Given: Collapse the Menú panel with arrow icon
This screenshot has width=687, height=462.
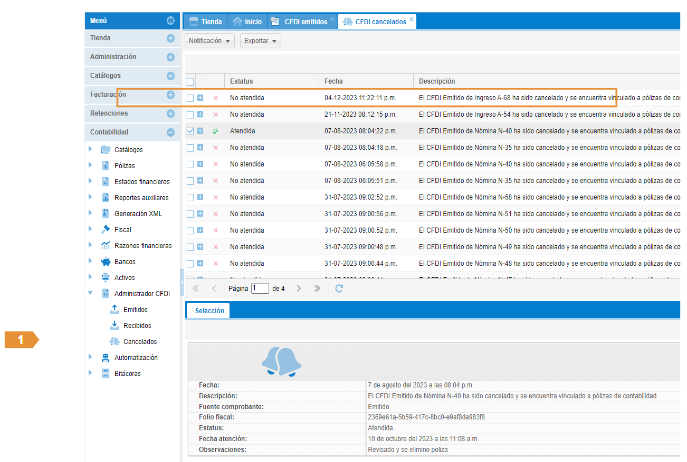Looking at the screenshot, I should pos(170,20).
